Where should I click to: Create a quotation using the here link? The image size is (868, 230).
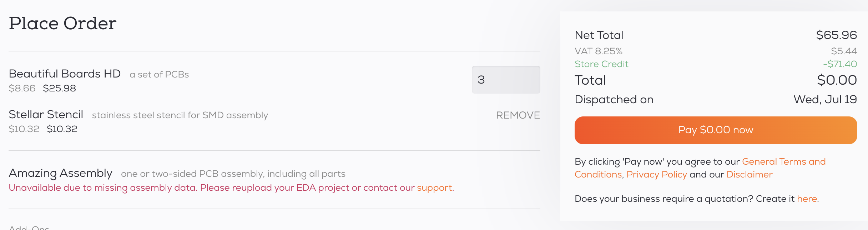pos(807,199)
